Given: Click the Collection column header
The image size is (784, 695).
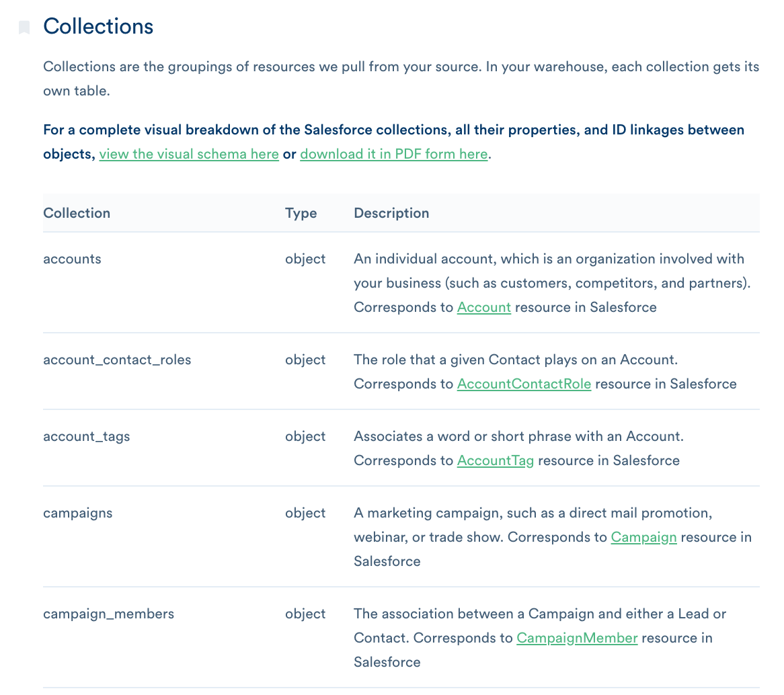Looking at the screenshot, I should pos(77,213).
